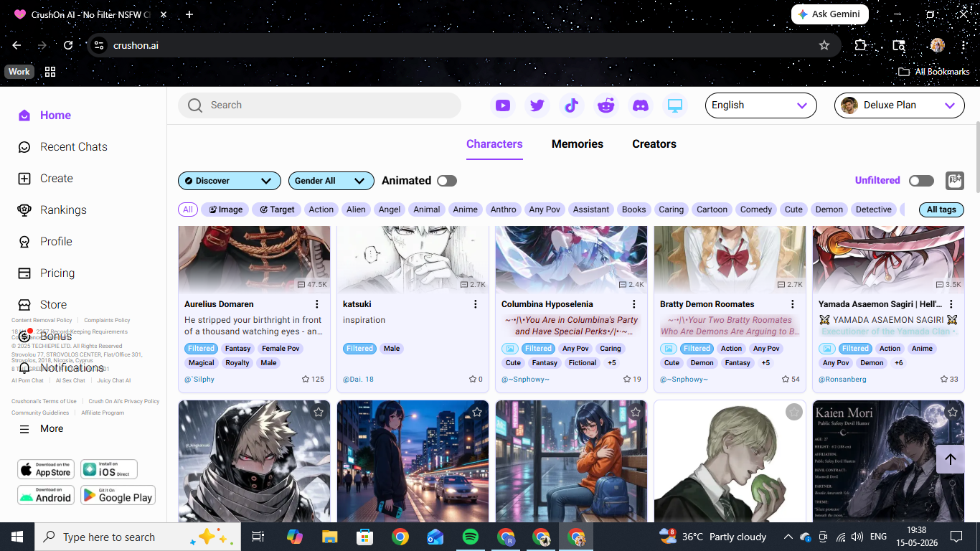
Task: Open options menu for Aurelius Domaren card
Action: point(316,304)
